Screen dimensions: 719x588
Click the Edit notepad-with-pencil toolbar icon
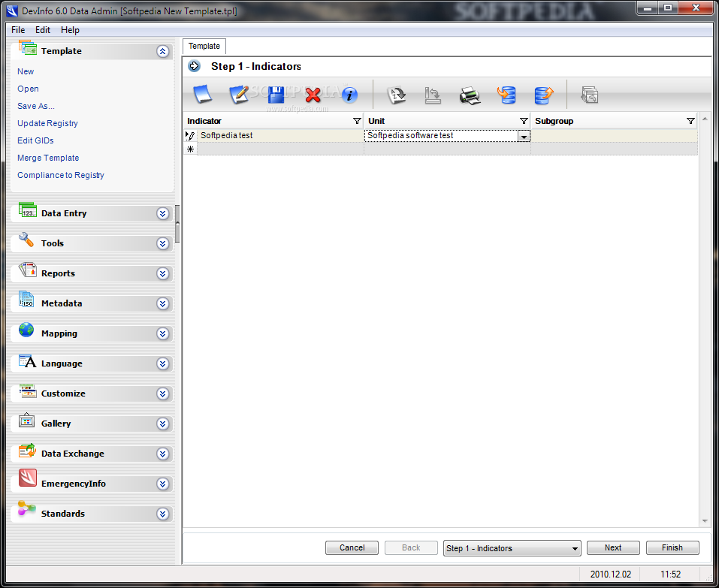click(239, 95)
